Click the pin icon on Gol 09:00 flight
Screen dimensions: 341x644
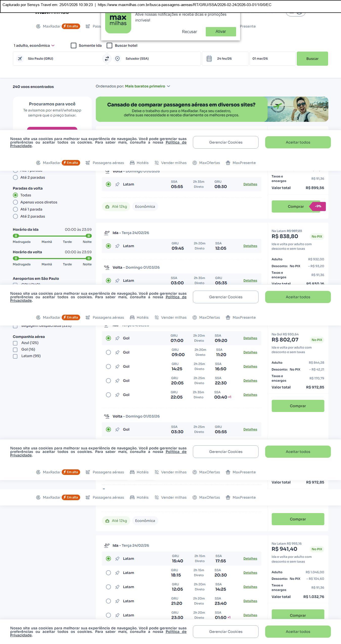click(x=117, y=352)
